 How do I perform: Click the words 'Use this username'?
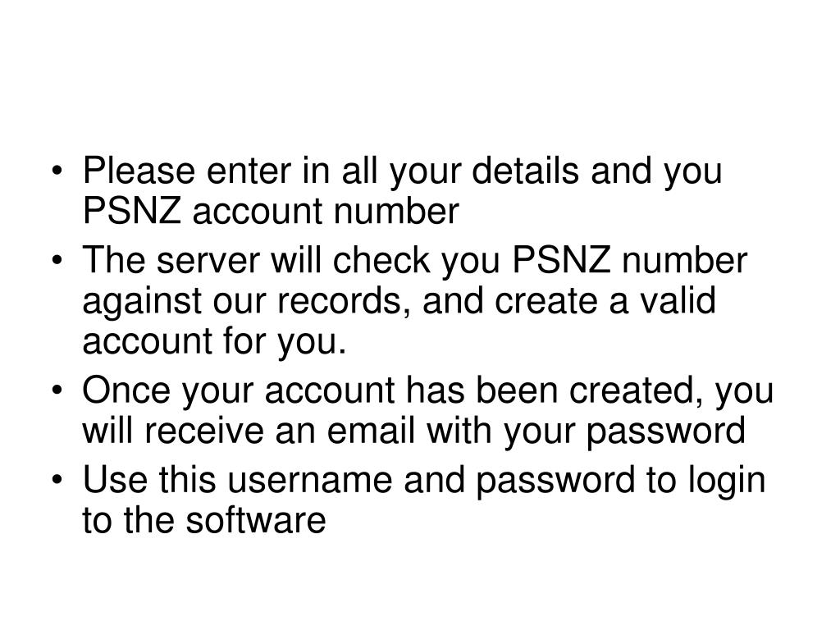[237, 479]
